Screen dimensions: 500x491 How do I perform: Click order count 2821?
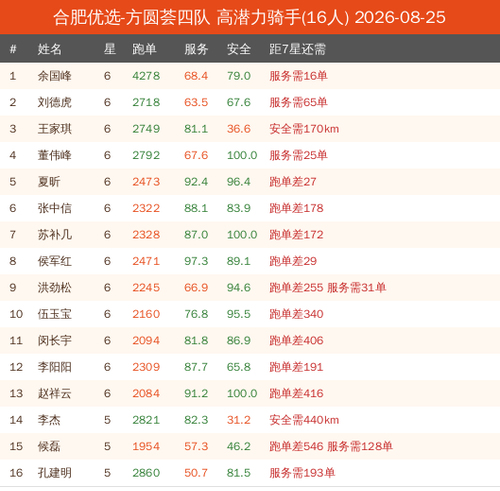tap(146, 420)
